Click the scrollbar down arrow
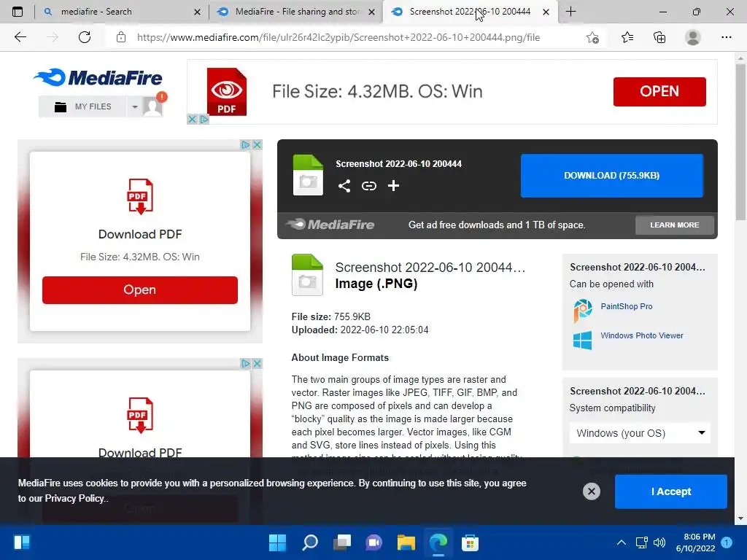 (x=741, y=518)
